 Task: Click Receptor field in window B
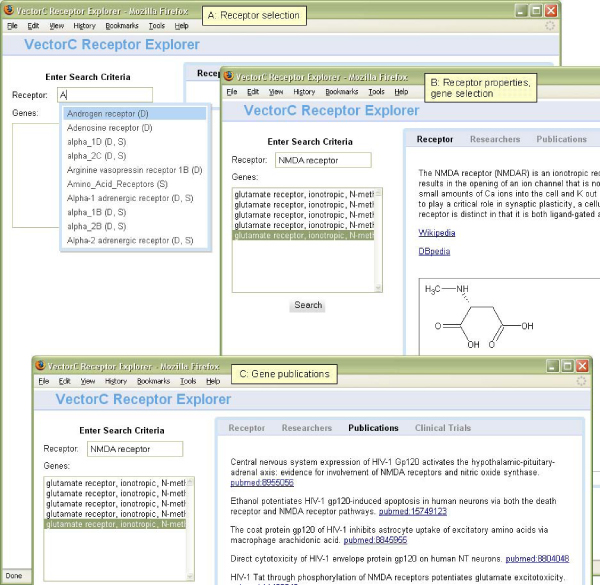(323, 160)
